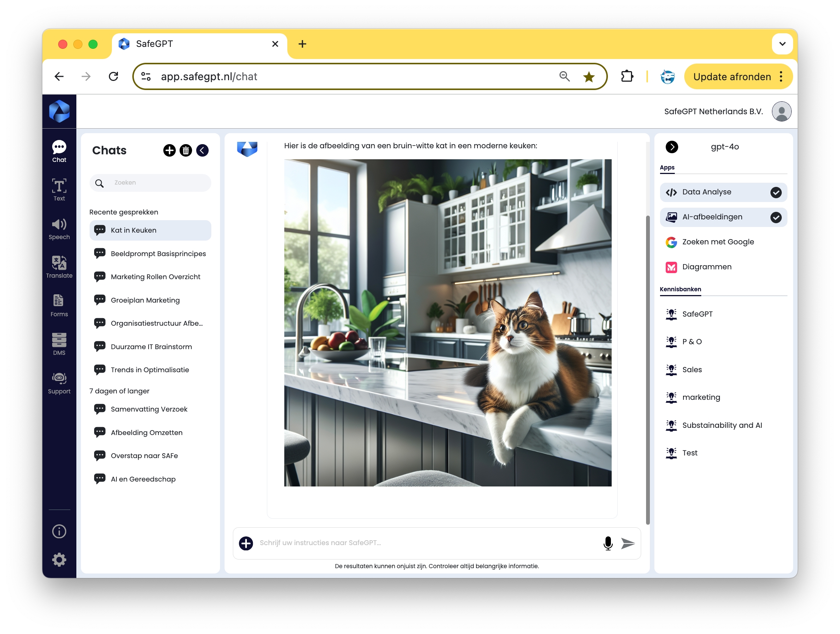Click SafeGPT Netherlands B.V. account name

[x=713, y=111]
